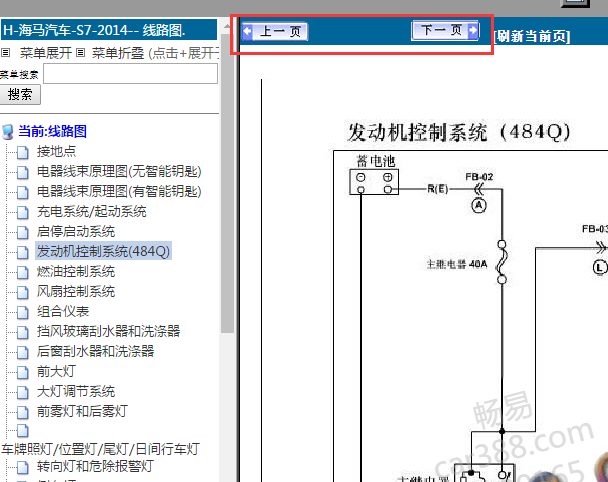Image resolution: width=608 pixels, height=482 pixels.
Task: Click page icon next to 转向灯和危险报警灯
Action: coord(23,468)
